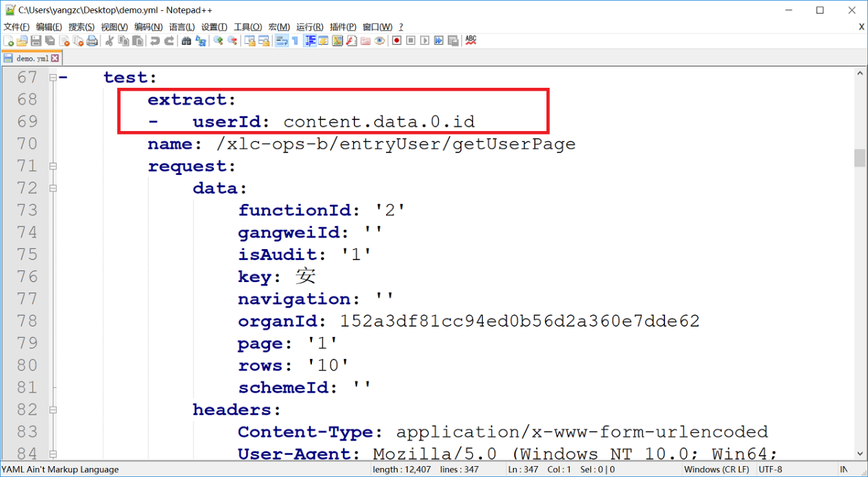
Task: Collapse the data block at line 72
Action: (53, 188)
